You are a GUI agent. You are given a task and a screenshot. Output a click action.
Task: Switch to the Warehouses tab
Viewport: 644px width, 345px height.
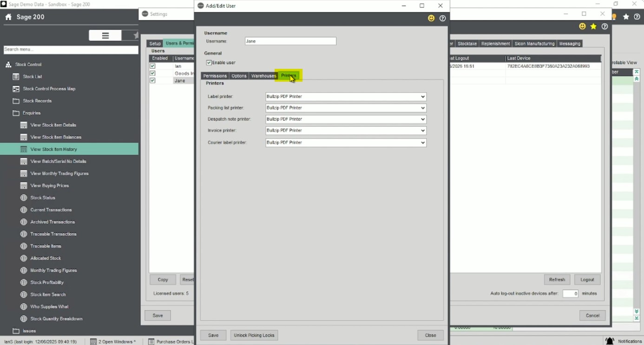pos(263,76)
